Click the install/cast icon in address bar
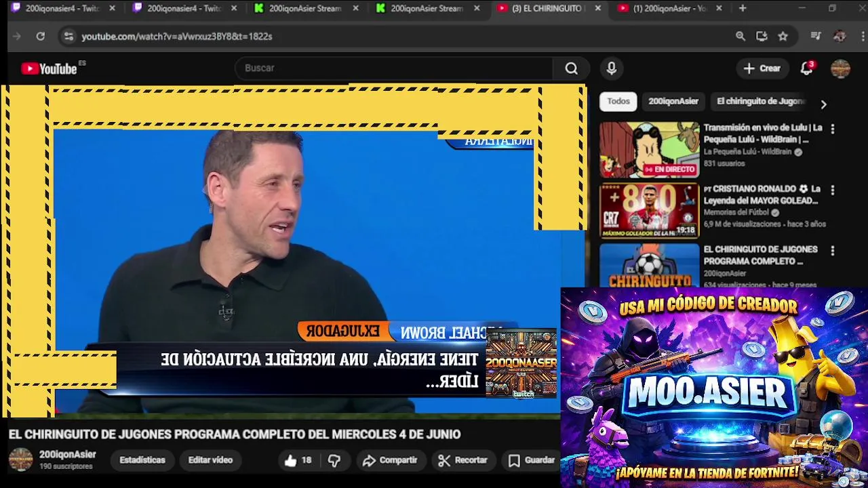Viewport: 868px width, 488px height. tap(762, 37)
